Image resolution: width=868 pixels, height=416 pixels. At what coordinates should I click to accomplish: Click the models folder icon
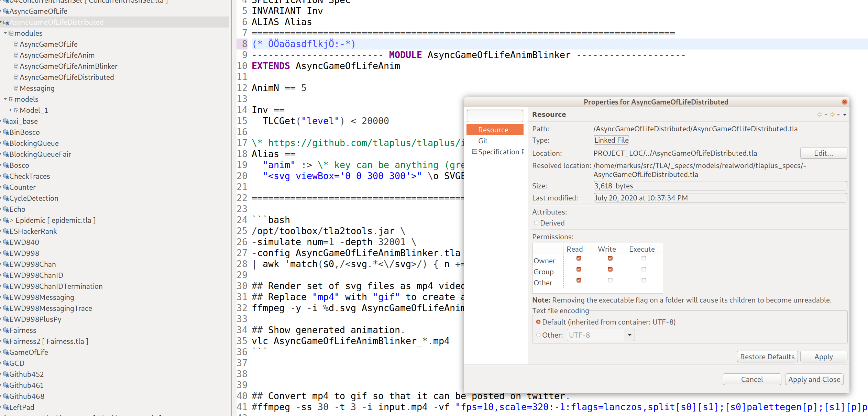click(11, 99)
